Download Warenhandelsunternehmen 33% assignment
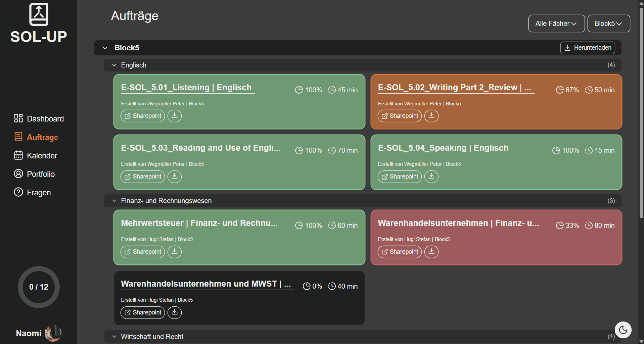Viewport: 644px width, 344px height. click(x=431, y=252)
